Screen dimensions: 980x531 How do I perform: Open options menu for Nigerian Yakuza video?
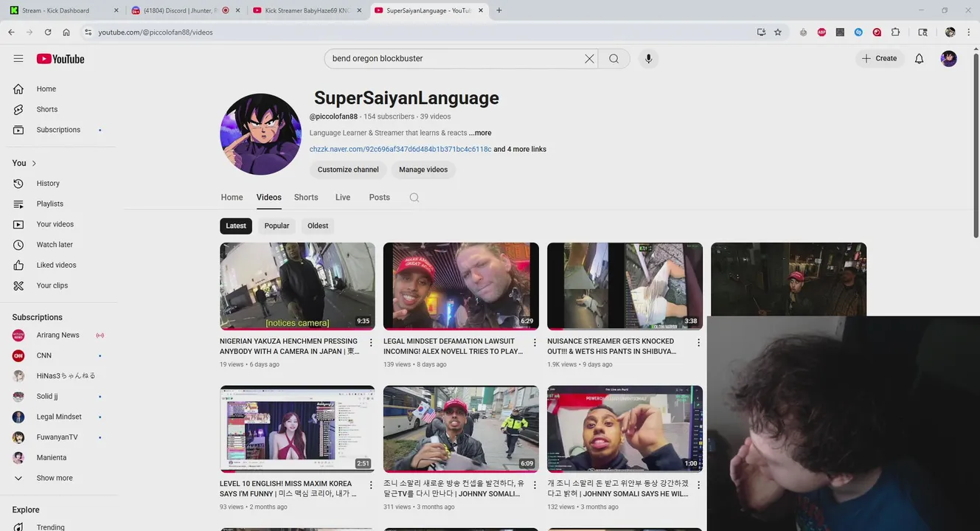pyautogui.click(x=371, y=343)
